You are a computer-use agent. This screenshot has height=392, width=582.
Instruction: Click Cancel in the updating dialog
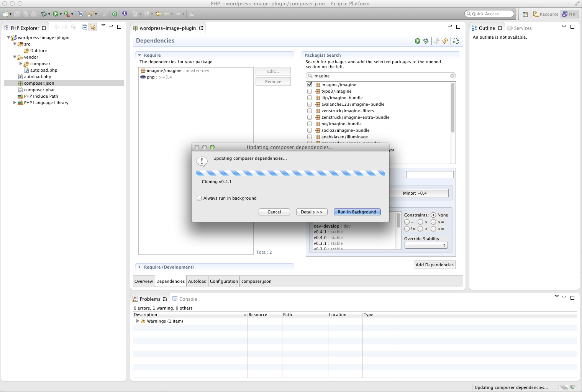click(274, 212)
